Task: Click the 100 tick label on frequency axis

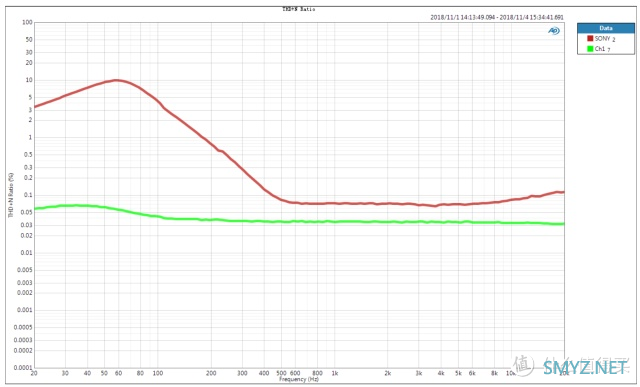Action: click(x=158, y=373)
